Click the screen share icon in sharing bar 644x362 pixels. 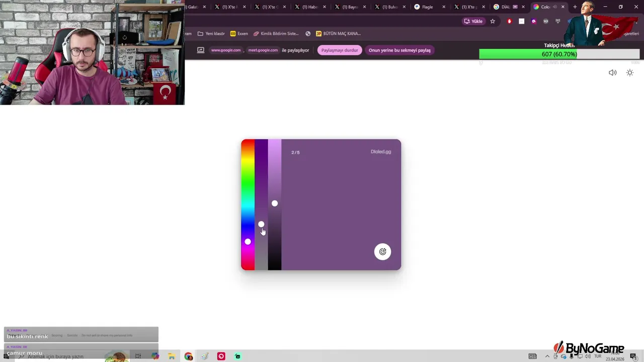click(201, 50)
